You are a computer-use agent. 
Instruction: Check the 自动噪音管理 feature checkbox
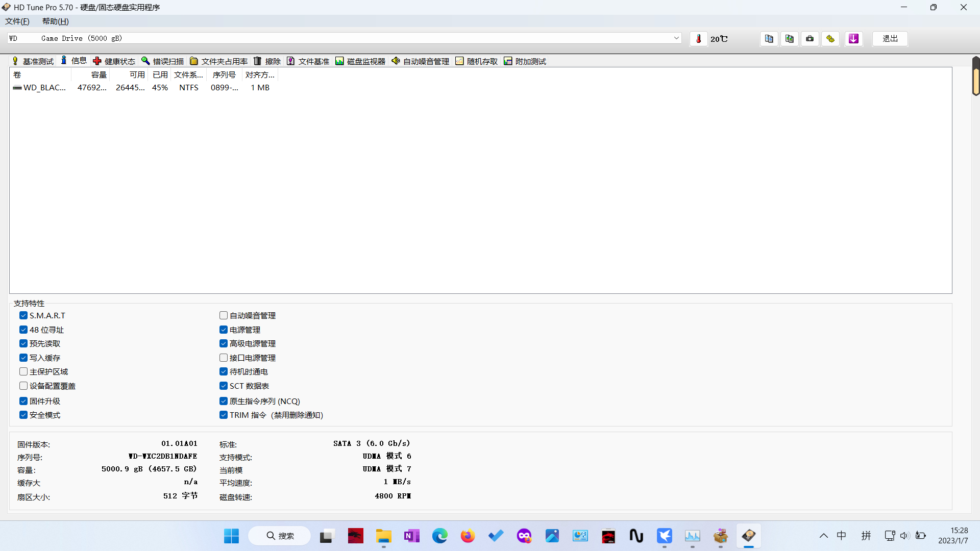point(224,316)
